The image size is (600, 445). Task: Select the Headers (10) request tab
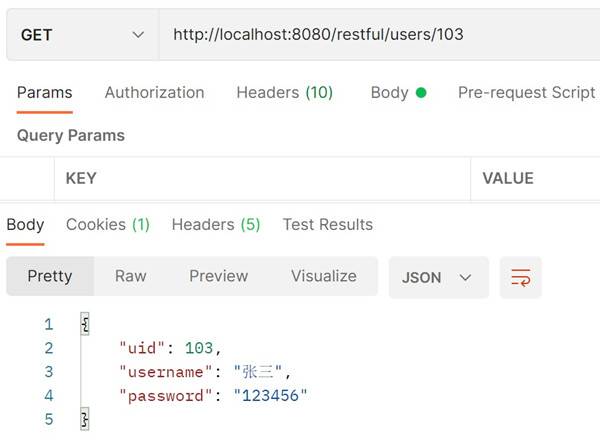pyautogui.click(x=284, y=93)
